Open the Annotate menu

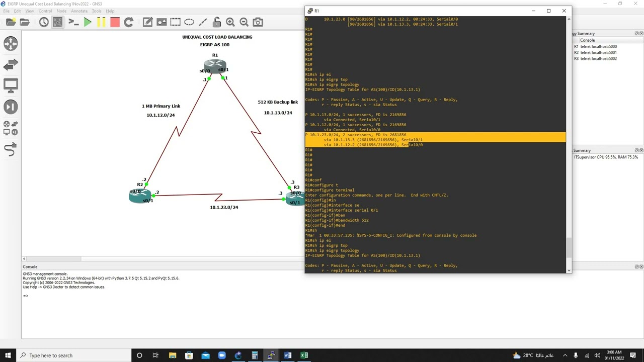pos(79,11)
